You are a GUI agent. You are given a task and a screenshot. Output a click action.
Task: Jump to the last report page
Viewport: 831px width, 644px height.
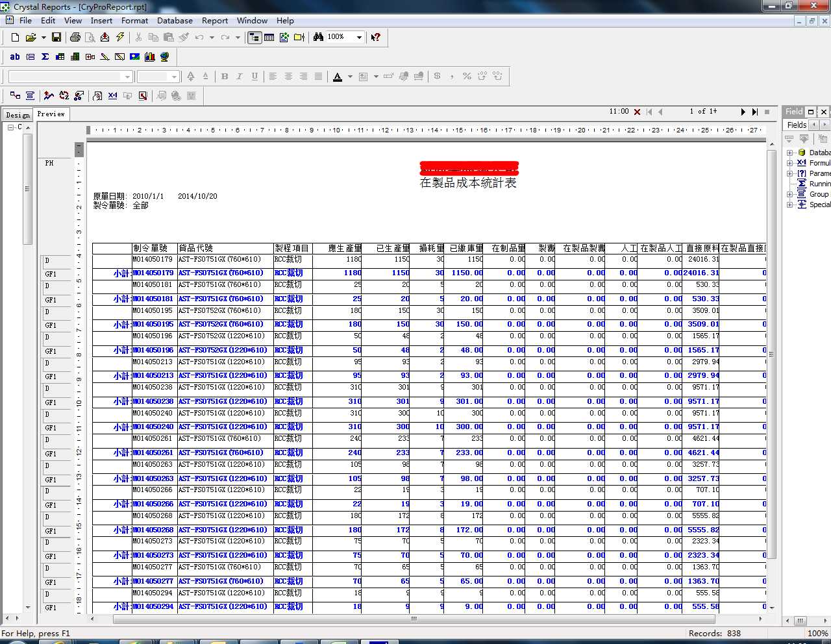pos(755,112)
